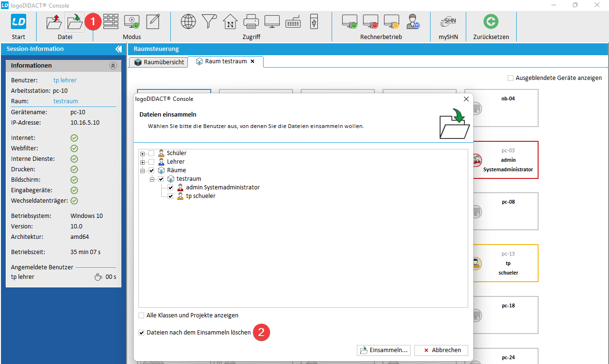Disable Dateien nach dem Einsammeln löschen
The width and height of the screenshot is (609, 364).
141,333
